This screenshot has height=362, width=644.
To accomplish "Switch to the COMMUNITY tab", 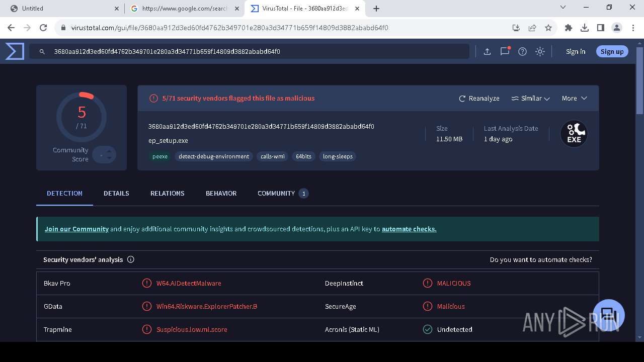I will click(283, 193).
